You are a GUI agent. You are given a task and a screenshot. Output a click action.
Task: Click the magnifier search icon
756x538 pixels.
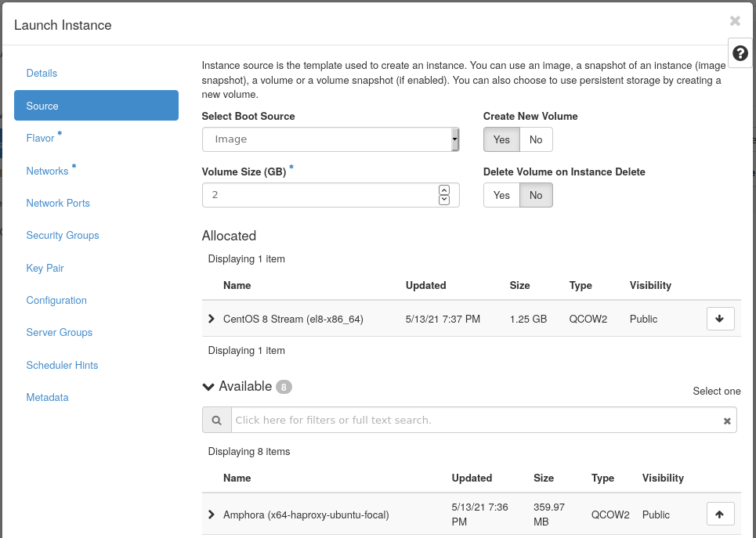tap(216, 420)
